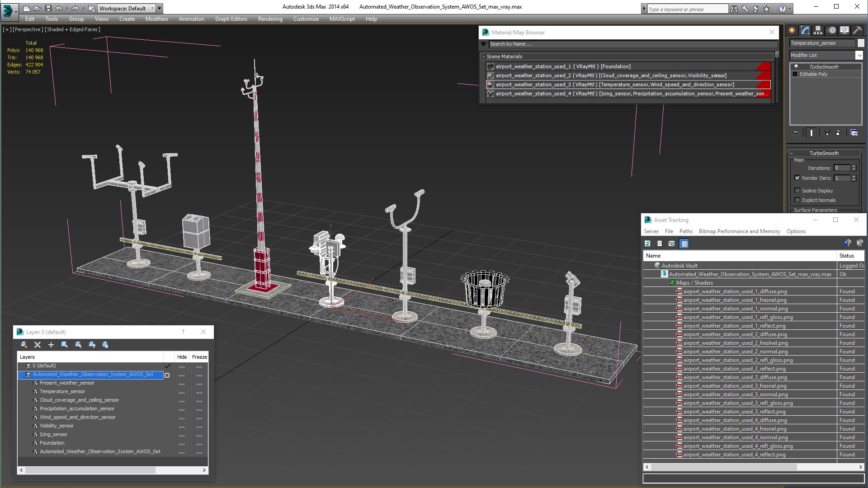Enable Explicit Normals checkbox
The image size is (868, 488).
pyautogui.click(x=797, y=200)
